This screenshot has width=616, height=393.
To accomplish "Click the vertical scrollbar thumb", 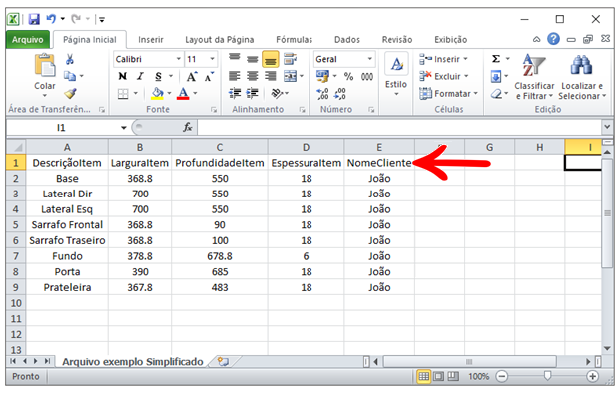I will 607,213.
